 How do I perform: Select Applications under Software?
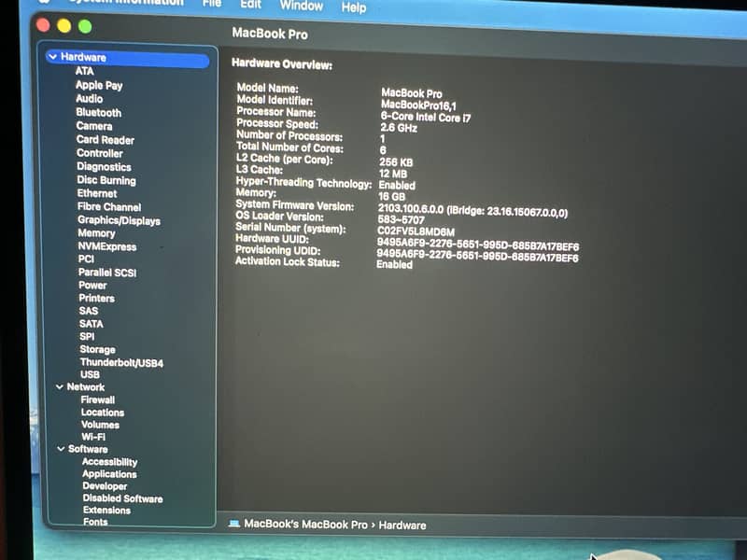109,474
